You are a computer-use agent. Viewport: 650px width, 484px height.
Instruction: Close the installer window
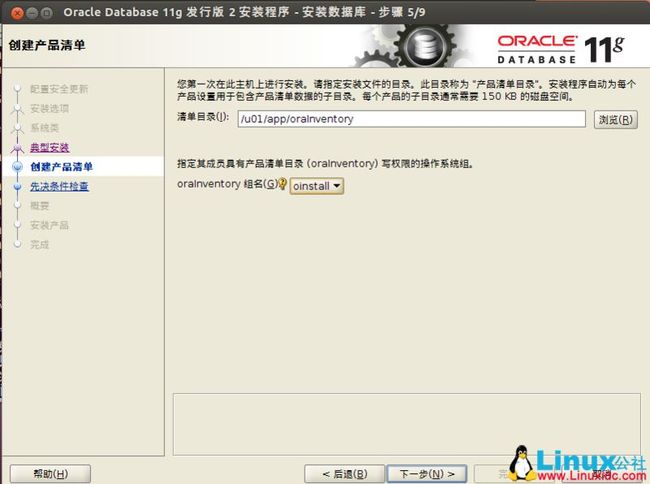[x=17, y=13]
